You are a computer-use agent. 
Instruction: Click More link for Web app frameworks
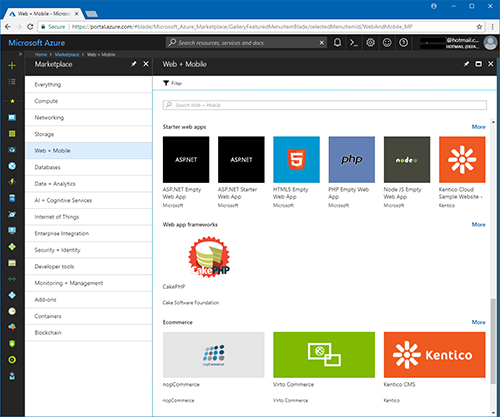[478, 224]
